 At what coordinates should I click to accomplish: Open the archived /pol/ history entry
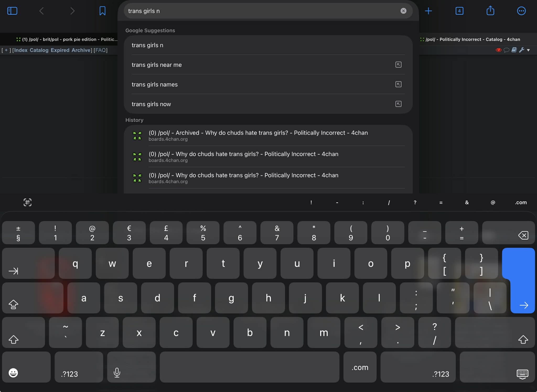[258, 135]
